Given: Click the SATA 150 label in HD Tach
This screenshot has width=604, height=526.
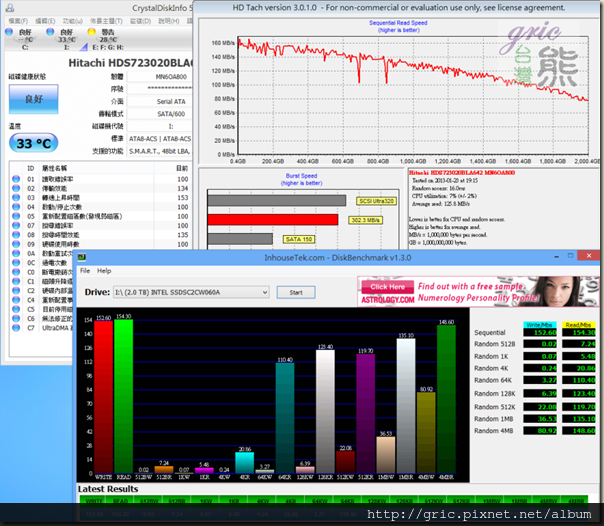Looking at the screenshot, I should point(299,239).
